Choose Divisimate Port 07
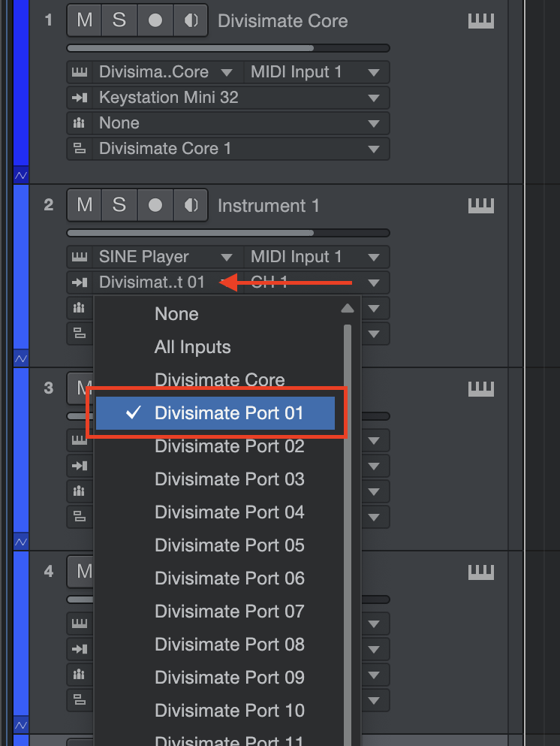 coord(215,612)
